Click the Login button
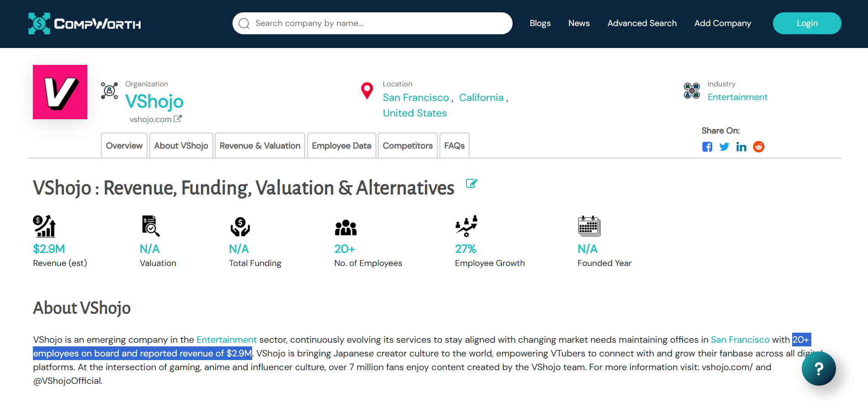Screen dimensions: 868x414 pyautogui.click(x=807, y=23)
